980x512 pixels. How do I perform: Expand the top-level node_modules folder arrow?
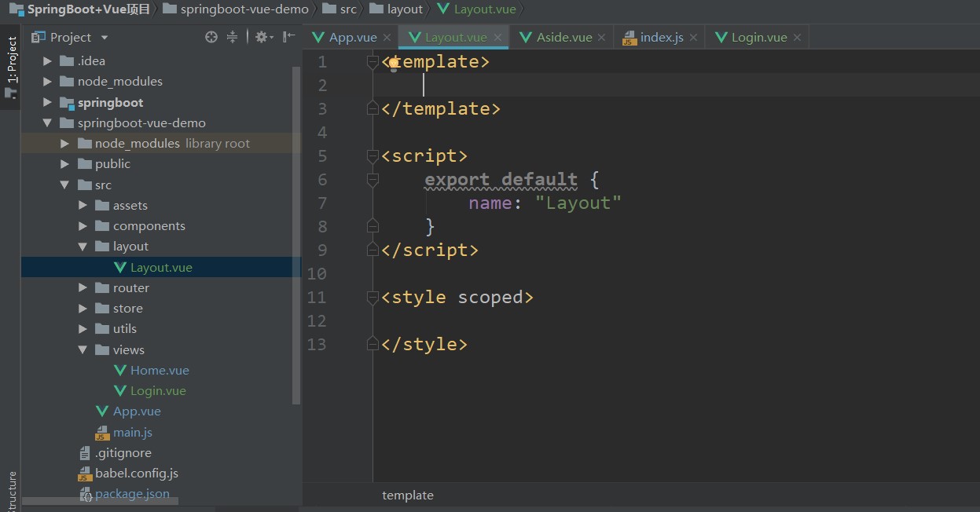47,81
